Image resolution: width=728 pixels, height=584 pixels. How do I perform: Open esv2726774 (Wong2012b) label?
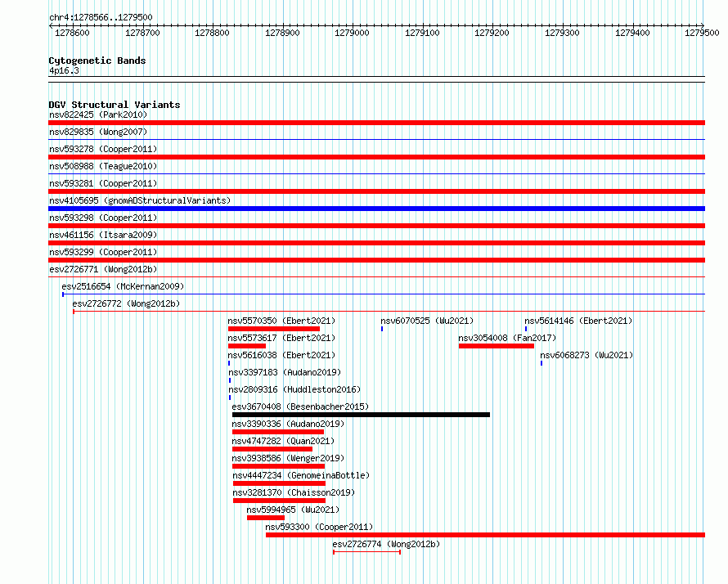point(386,544)
